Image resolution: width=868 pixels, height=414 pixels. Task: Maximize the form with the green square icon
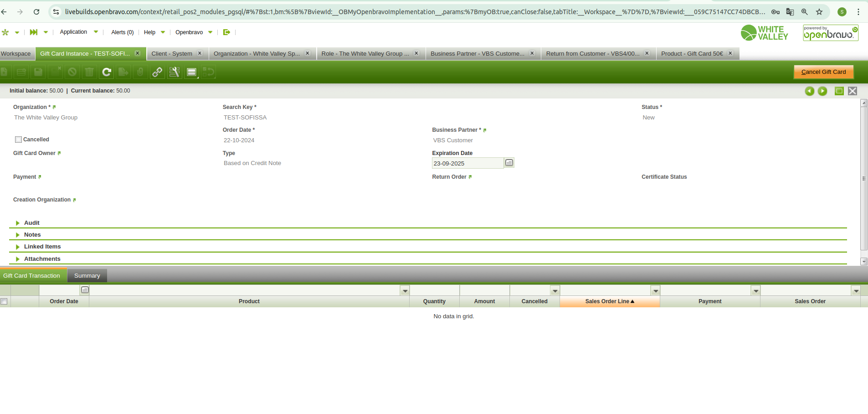point(839,91)
